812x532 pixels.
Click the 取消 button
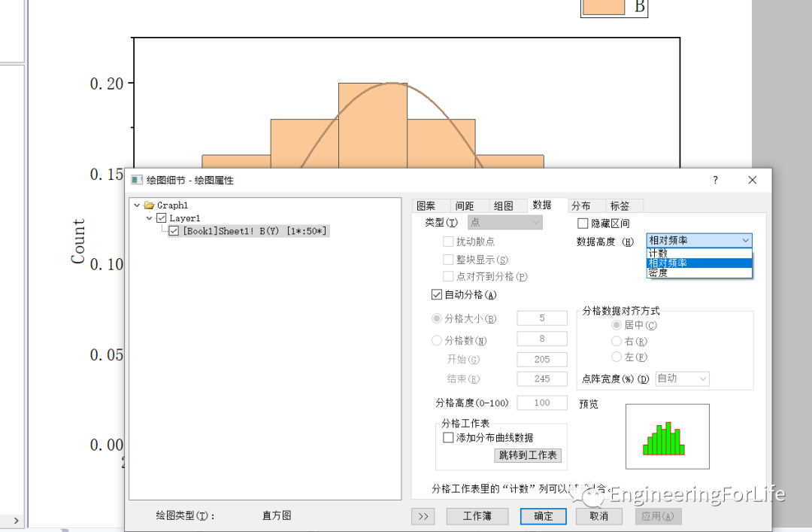point(599,516)
